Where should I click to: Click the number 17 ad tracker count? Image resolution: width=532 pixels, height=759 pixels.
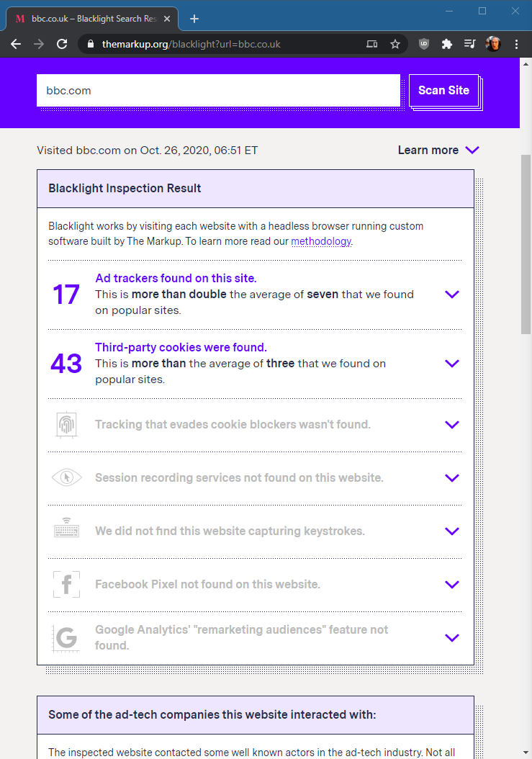coord(66,295)
